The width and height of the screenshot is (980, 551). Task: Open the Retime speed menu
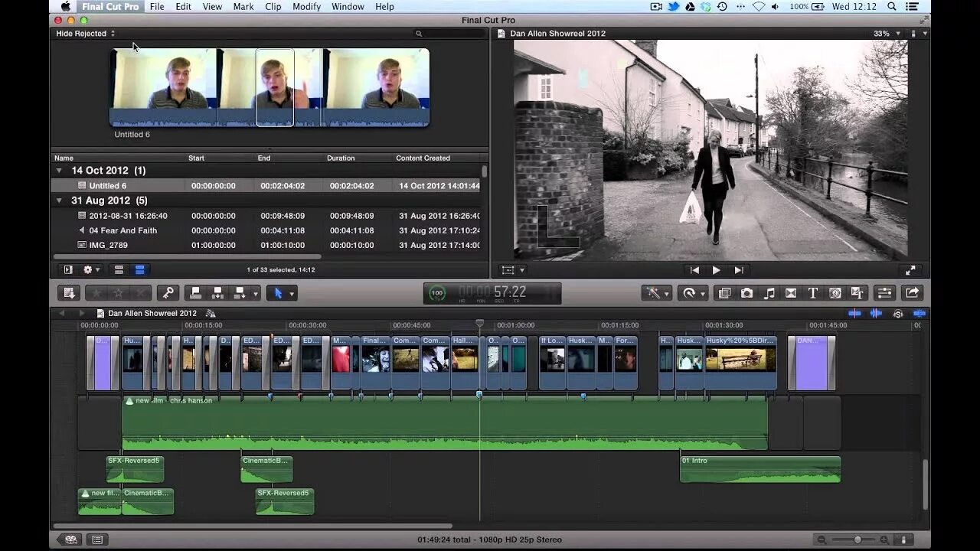tap(692, 293)
